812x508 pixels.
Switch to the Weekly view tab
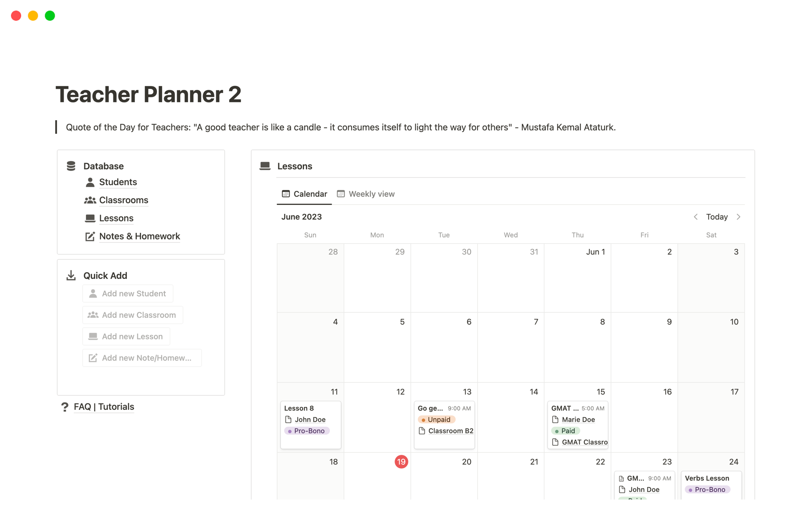pos(371,193)
